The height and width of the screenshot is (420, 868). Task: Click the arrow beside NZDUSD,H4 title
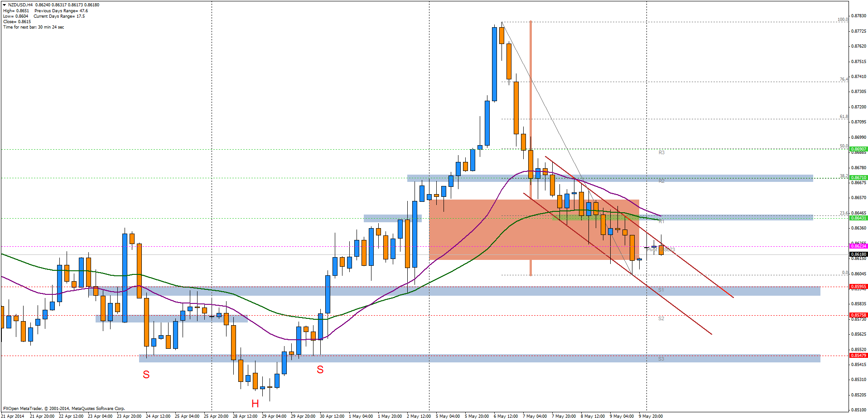tap(4, 5)
